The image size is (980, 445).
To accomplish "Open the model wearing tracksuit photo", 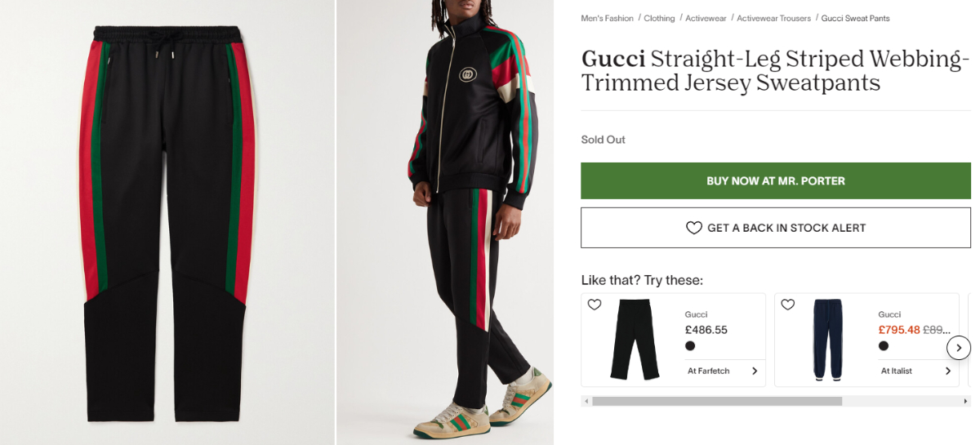I will [445, 222].
